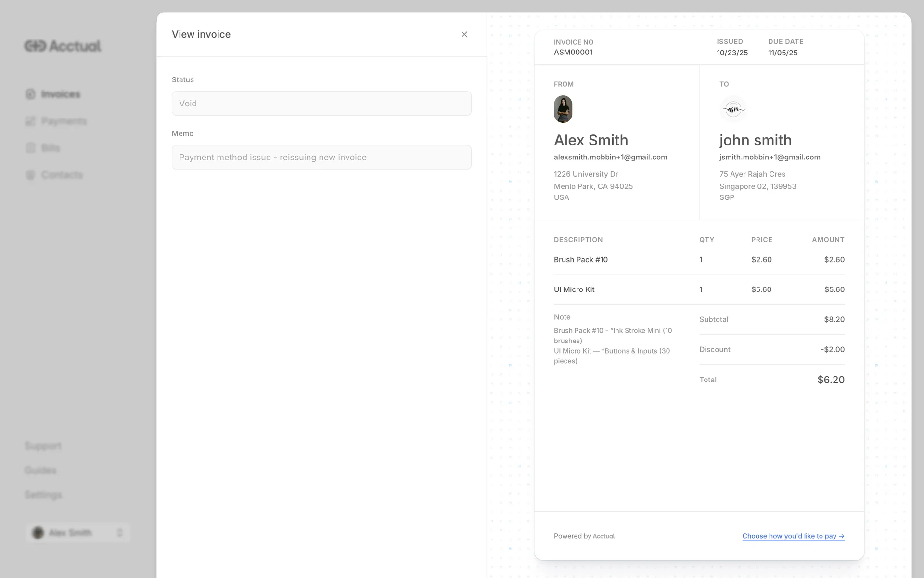Close the View invoice panel
The width and height of the screenshot is (924, 578).
tap(464, 34)
